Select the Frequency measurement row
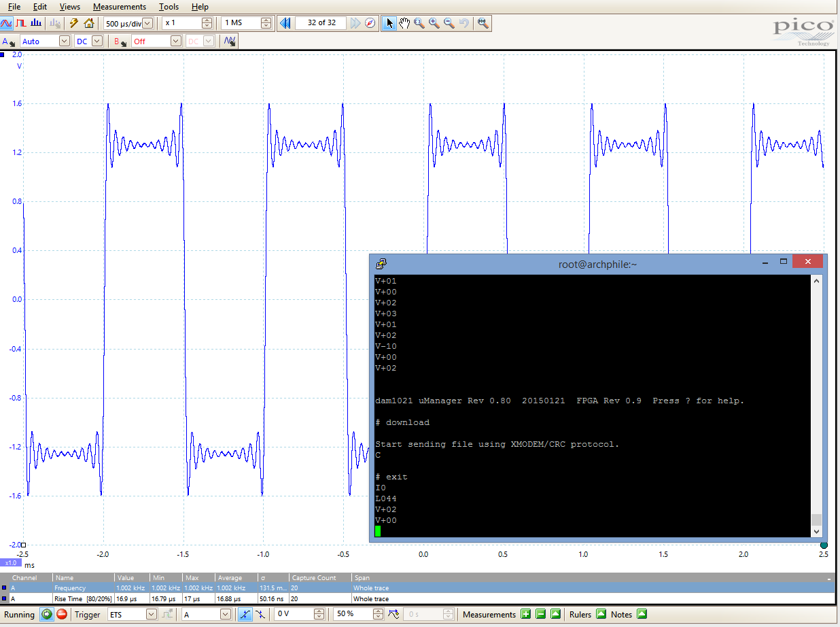This screenshot has height=627, width=840. point(420,588)
